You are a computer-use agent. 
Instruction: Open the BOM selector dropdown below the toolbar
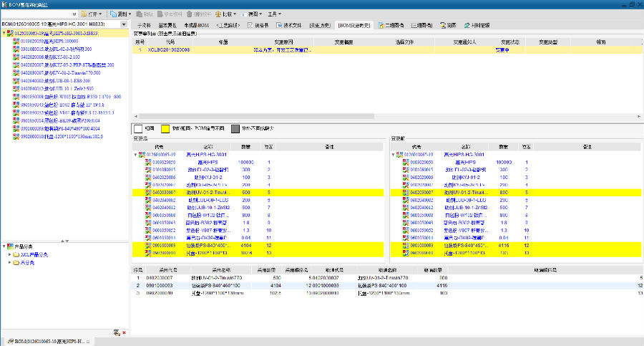pyautogui.click(x=124, y=24)
